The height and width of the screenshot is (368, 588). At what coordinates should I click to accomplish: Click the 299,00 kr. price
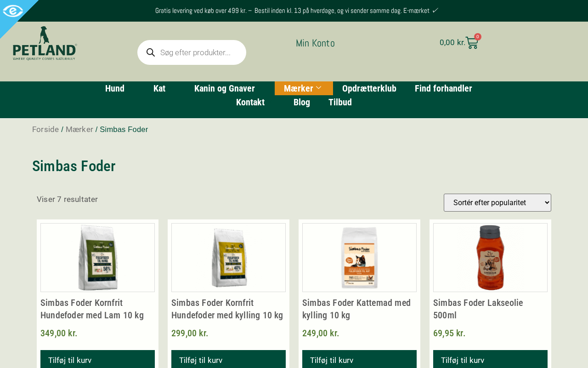(190, 333)
